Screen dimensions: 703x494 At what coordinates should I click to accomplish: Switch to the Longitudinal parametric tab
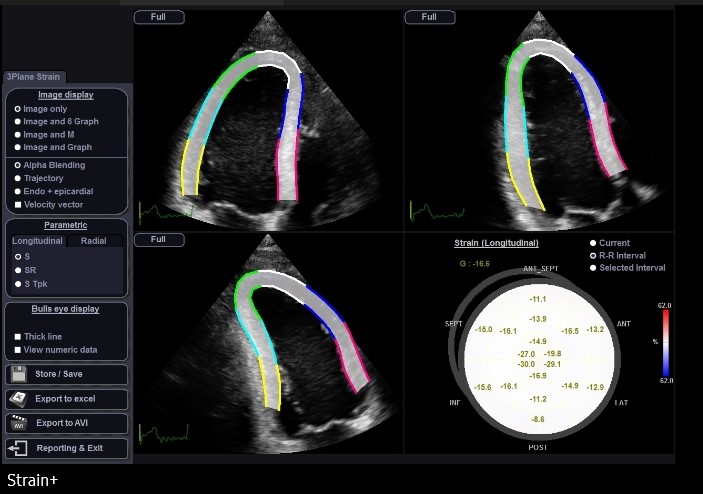(x=37, y=241)
